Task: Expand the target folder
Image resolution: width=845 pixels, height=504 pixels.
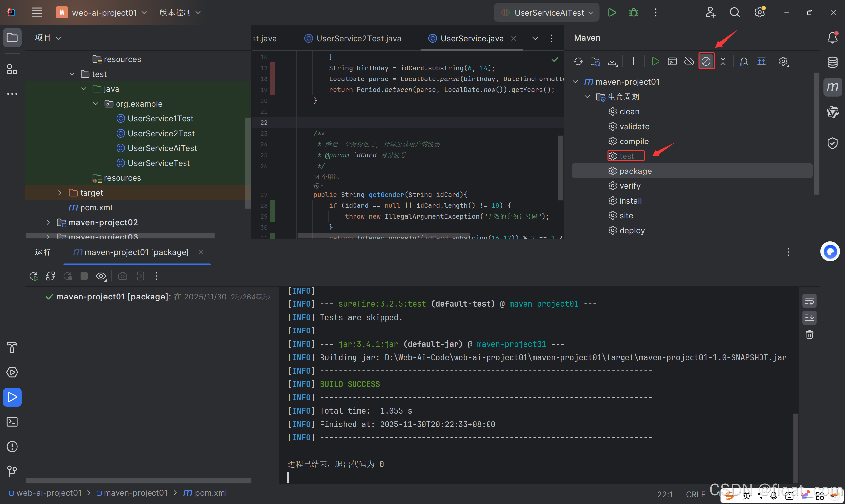Action: coord(60,193)
